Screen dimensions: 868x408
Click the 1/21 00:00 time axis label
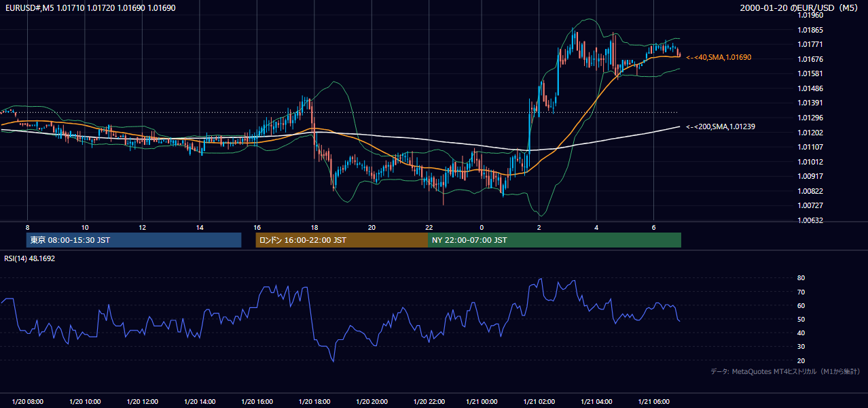pos(482,402)
